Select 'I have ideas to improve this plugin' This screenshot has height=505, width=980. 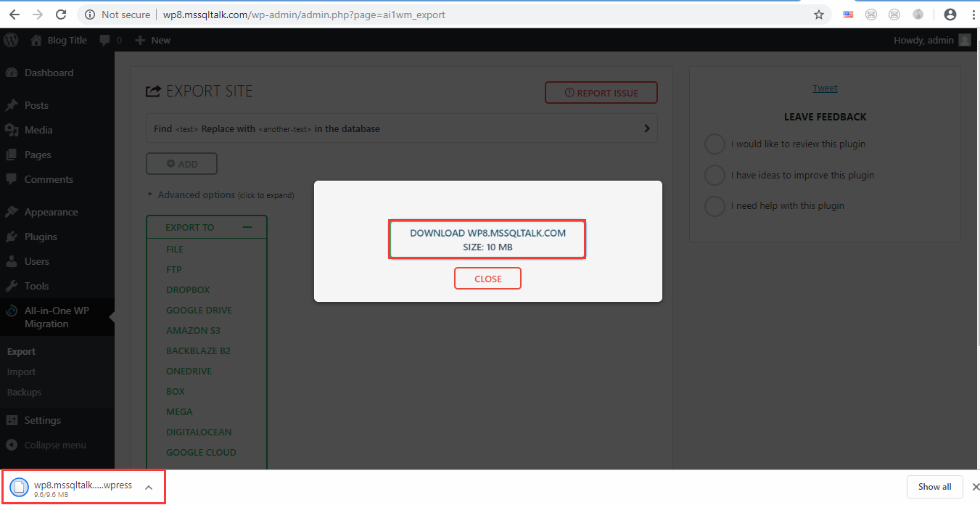click(x=715, y=175)
